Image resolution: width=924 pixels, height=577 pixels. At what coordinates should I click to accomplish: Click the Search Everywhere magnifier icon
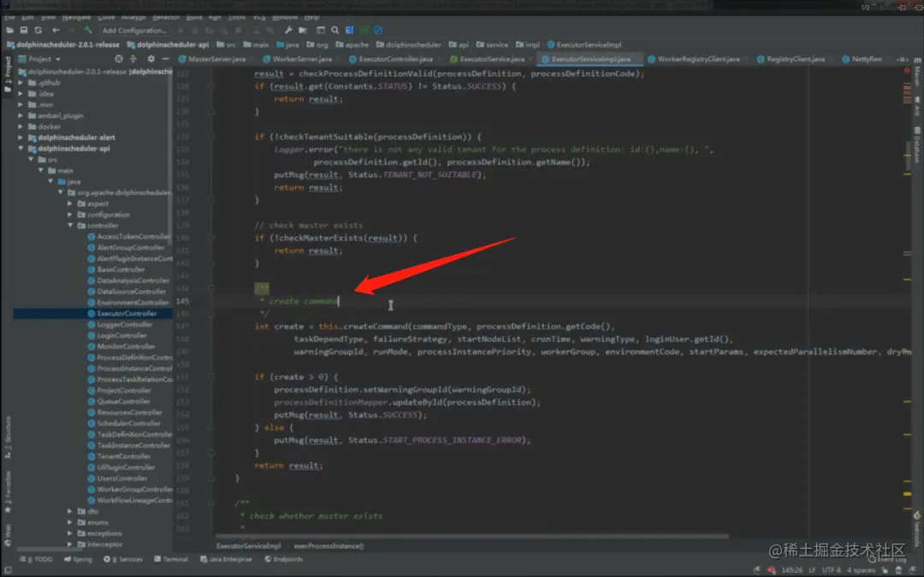(x=335, y=30)
